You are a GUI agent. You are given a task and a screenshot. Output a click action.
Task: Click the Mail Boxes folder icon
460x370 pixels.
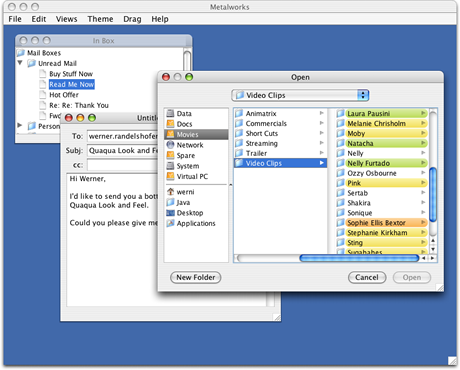tap(21, 53)
